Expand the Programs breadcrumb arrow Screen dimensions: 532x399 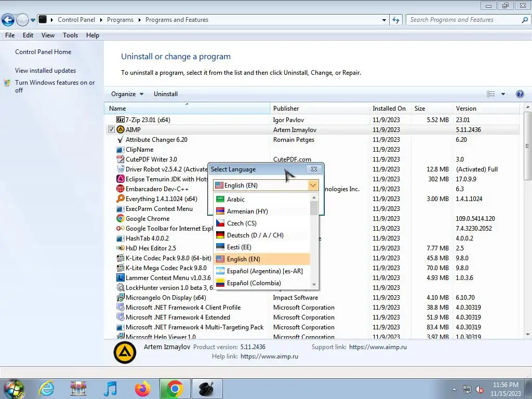(x=139, y=20)
